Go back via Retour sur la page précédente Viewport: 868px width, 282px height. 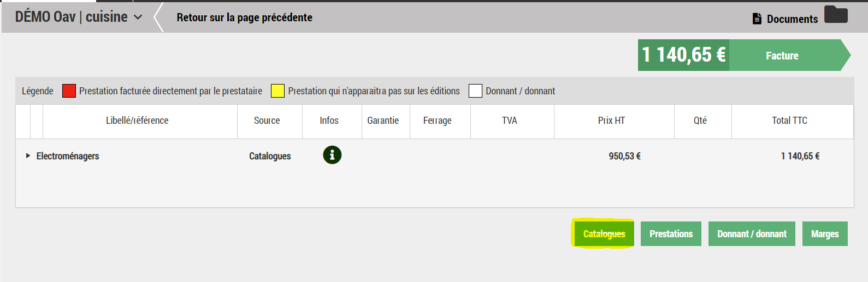coord(244,17)
